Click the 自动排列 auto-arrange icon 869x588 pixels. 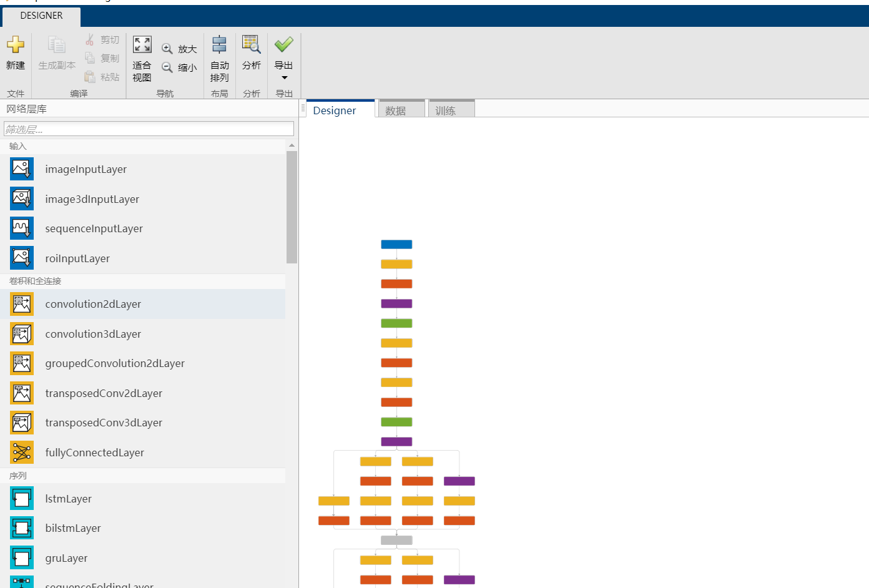pyautogui.click(x=220, y=44)
